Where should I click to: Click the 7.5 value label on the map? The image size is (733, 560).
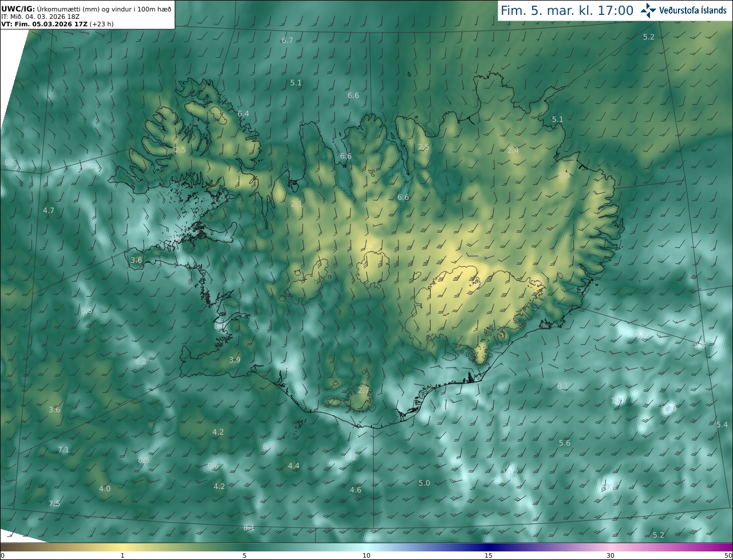click(x=54, y=503)
